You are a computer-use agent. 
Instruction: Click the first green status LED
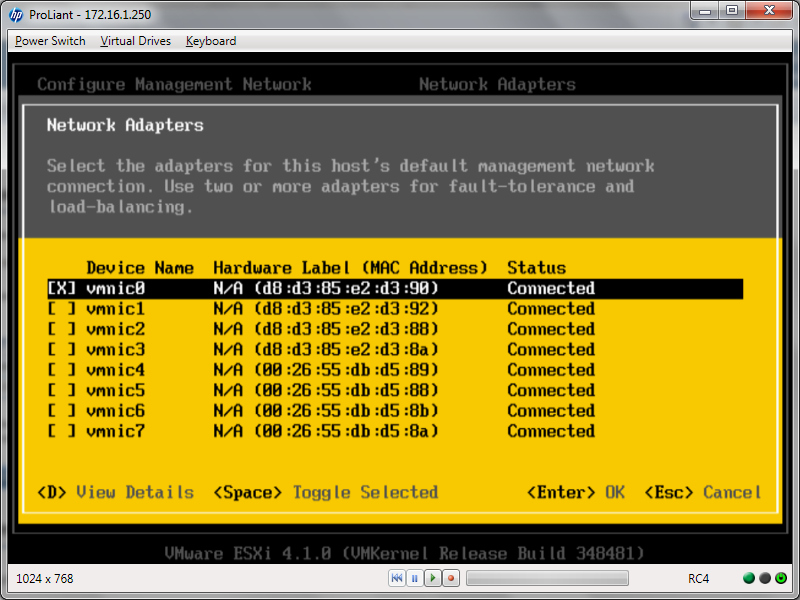[x=749, y=578]
